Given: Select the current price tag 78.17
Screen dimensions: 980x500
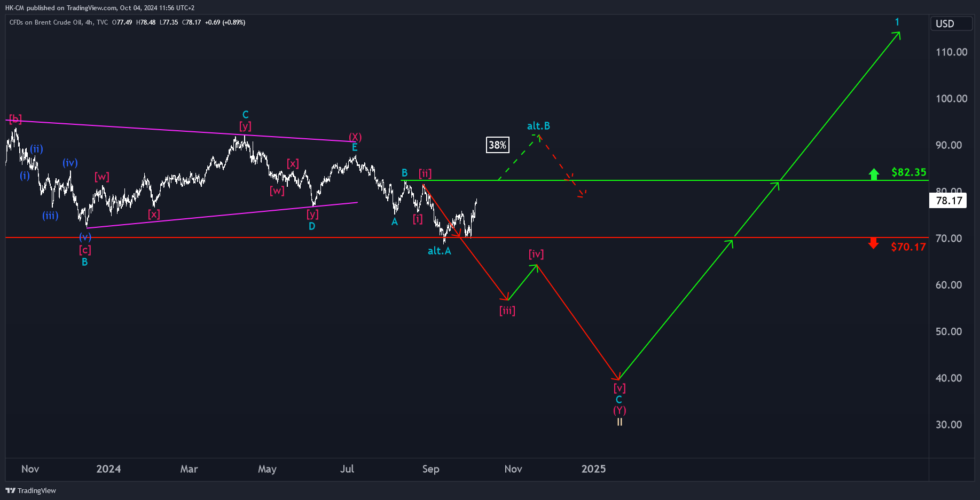Looking at the screenshot, I should point(948,201).
